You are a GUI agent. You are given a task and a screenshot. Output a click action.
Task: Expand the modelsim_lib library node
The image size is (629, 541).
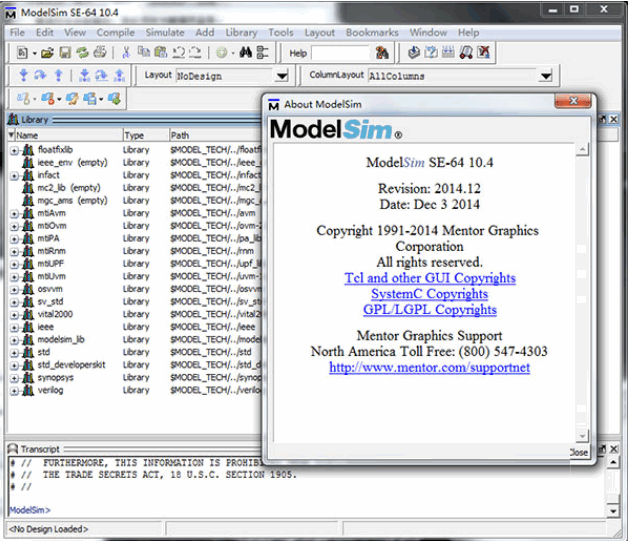(x=14, y=340)
